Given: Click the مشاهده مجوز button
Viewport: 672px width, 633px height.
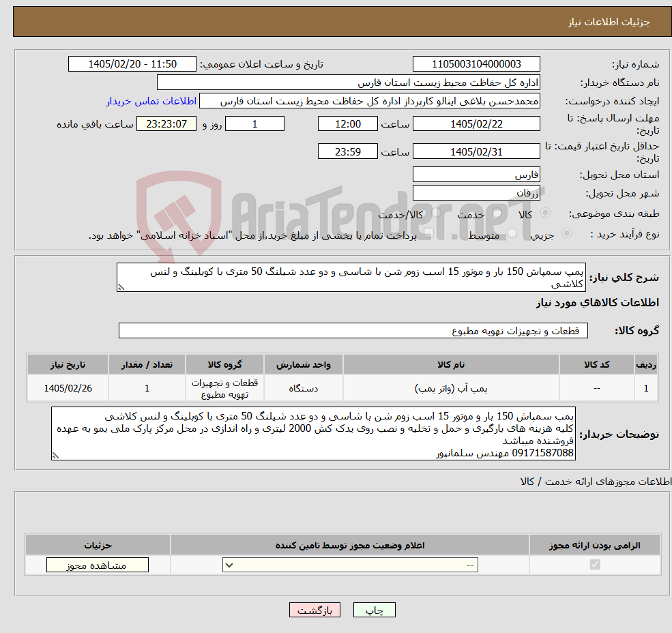Looking at the screenshot, I should (98, 565).
